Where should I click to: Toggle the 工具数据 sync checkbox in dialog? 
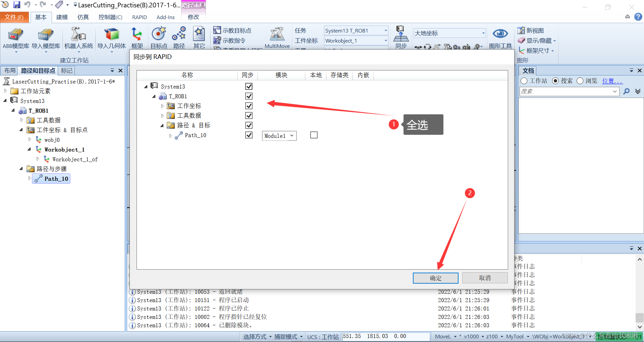(x=249, y=115)
